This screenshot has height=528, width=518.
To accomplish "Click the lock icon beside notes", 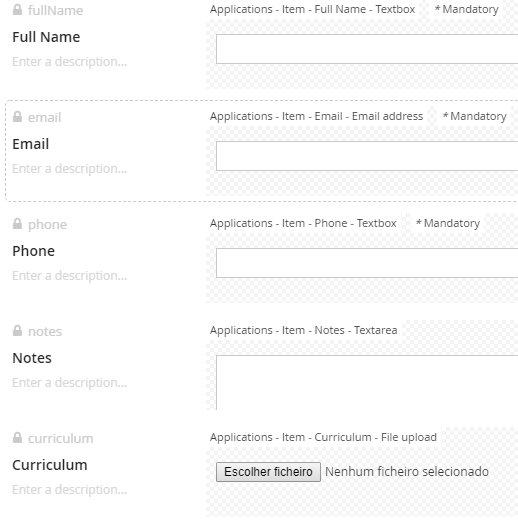I will (17, 331).
